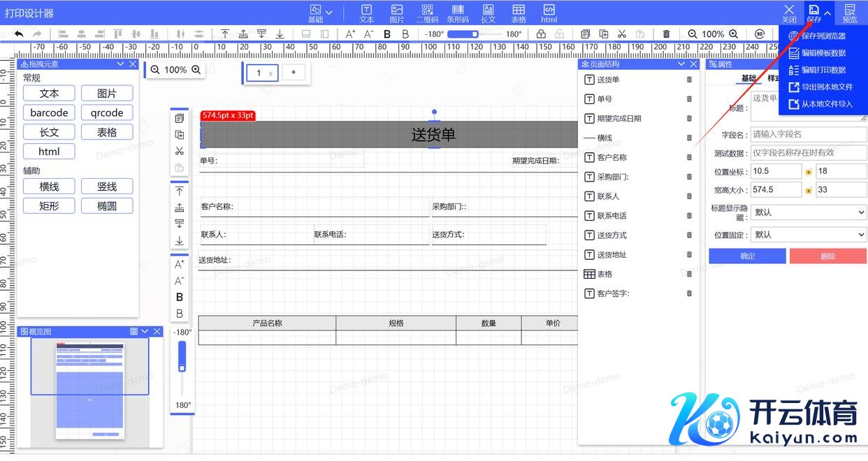This screenshot has height=461, width=868.
Task: Click the scissors cut icon in top toolbar
Action: pos(622,34)
